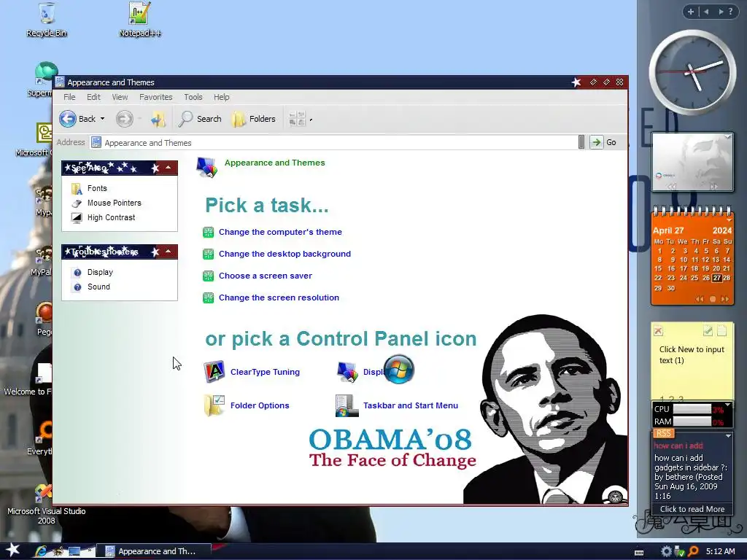Open the View menu

[120, 97]
